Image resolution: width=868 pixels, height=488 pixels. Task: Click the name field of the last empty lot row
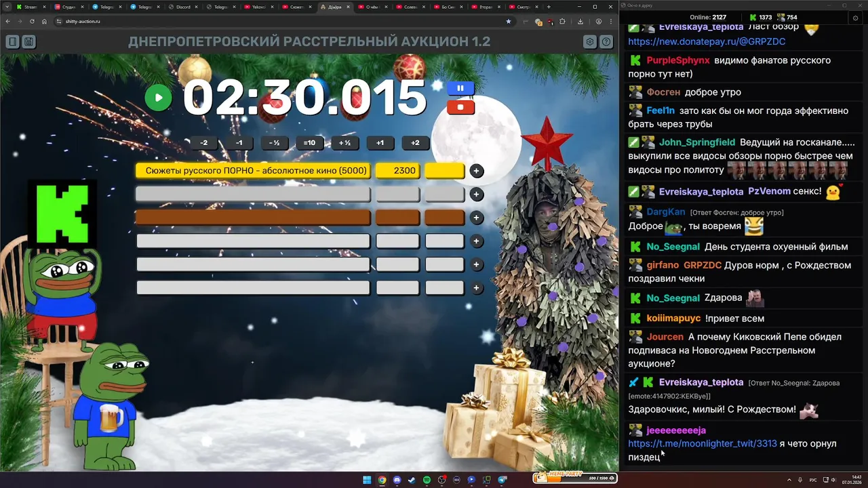point(253,288)
